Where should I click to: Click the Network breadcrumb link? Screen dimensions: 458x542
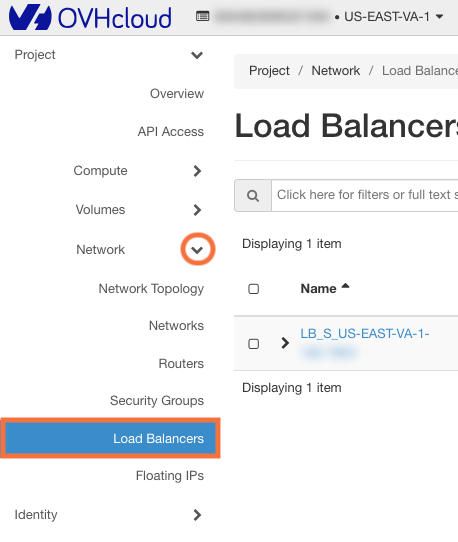click(335, 71)
